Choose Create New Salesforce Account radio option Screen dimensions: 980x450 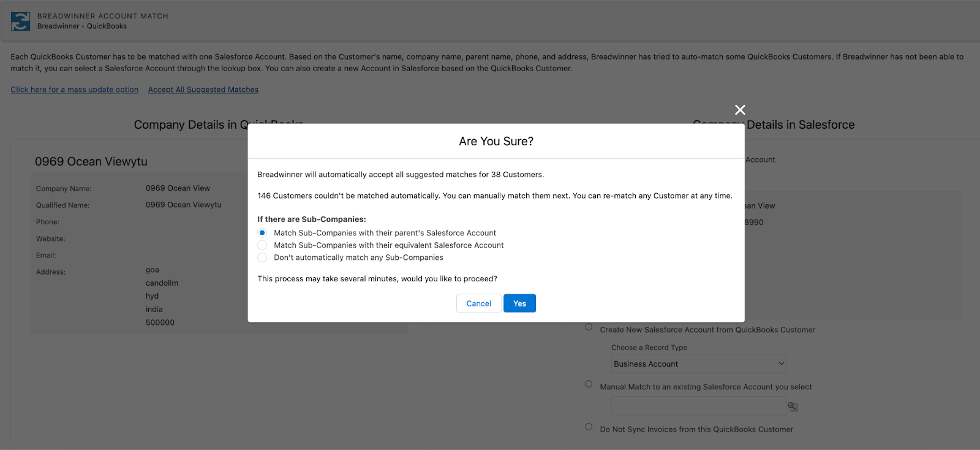pos(589,327)
